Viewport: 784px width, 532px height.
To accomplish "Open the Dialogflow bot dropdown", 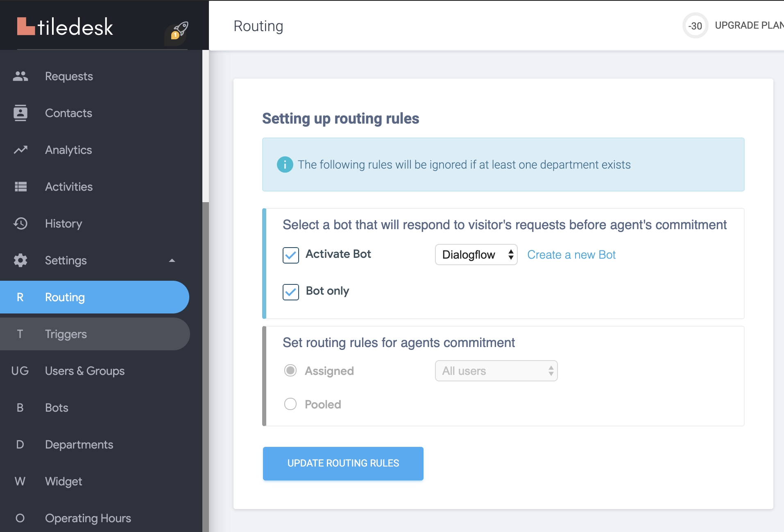I will (x=476, y=255).
